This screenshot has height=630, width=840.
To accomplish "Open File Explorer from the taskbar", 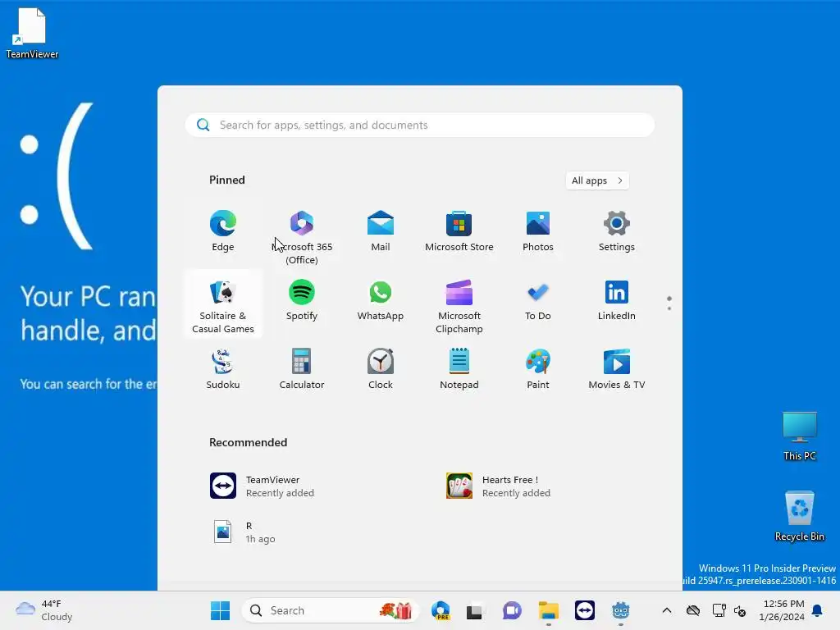I will click(548, 610).
